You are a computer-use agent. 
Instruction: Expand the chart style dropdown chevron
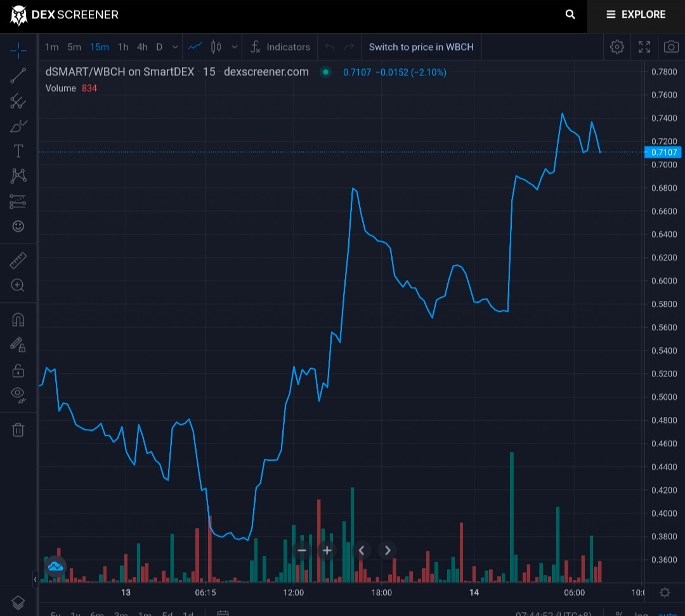coord(235,47)
